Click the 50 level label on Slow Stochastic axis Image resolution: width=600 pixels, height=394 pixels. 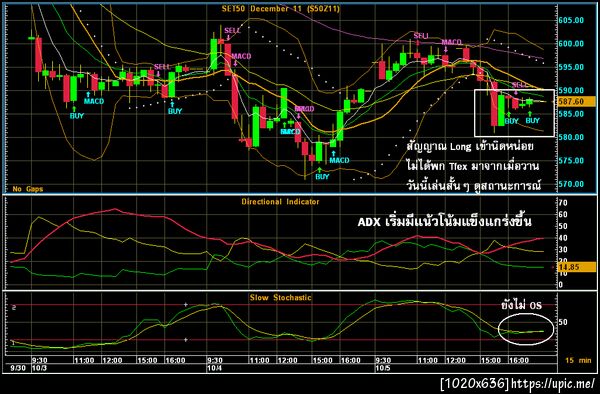point(563,322)
